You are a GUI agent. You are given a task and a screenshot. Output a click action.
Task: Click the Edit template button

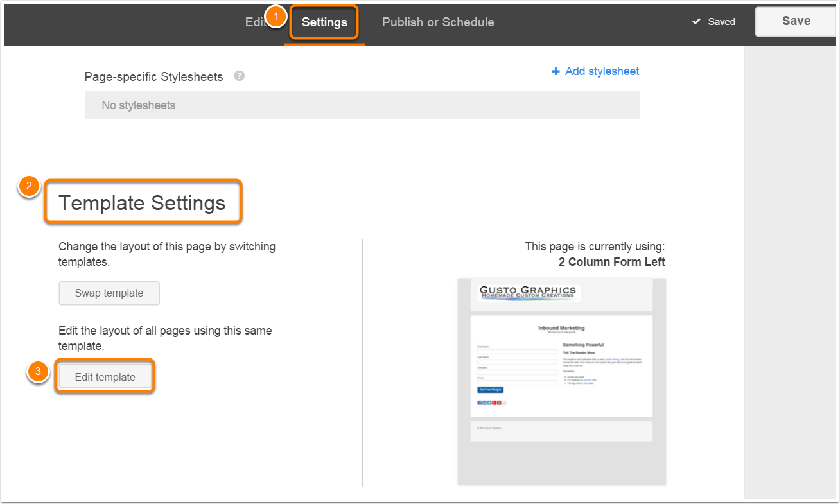(105, 377)
